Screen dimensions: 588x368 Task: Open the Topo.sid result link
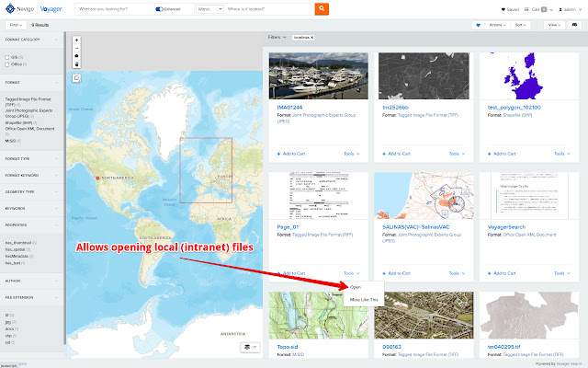[x=288, y=347]
